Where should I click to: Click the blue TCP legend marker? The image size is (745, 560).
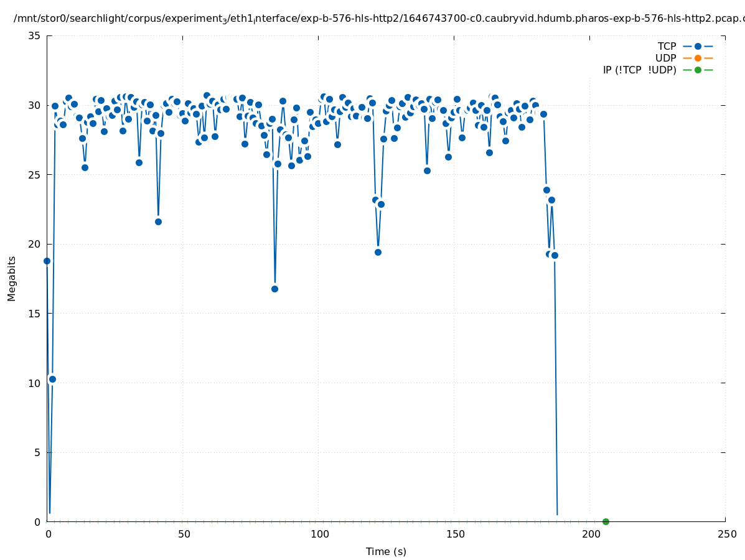(698, 47)
